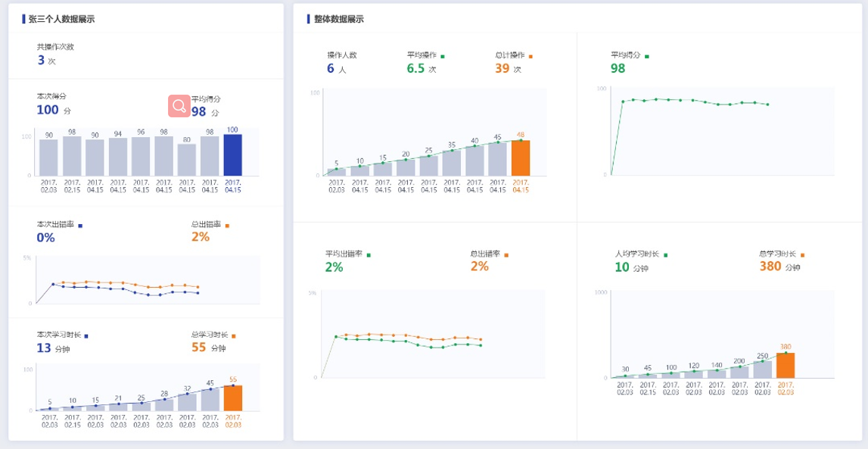Click the blue 本次学习时长 legend marker
This screenshot has width=868, height=449.
click(x=86, y=335)
